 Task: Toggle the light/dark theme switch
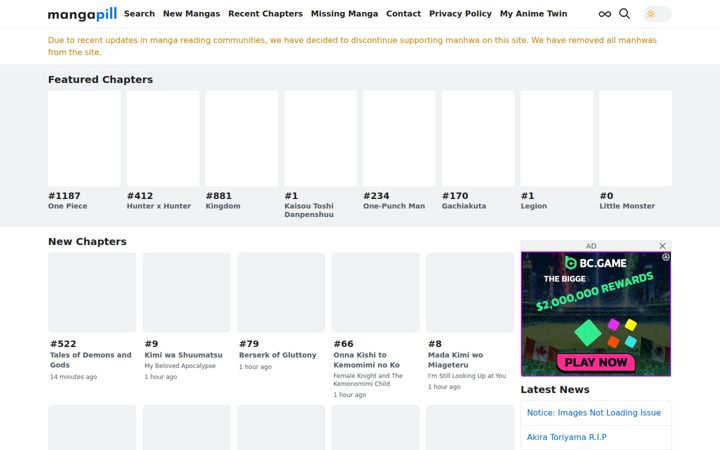tap(657, 14)
